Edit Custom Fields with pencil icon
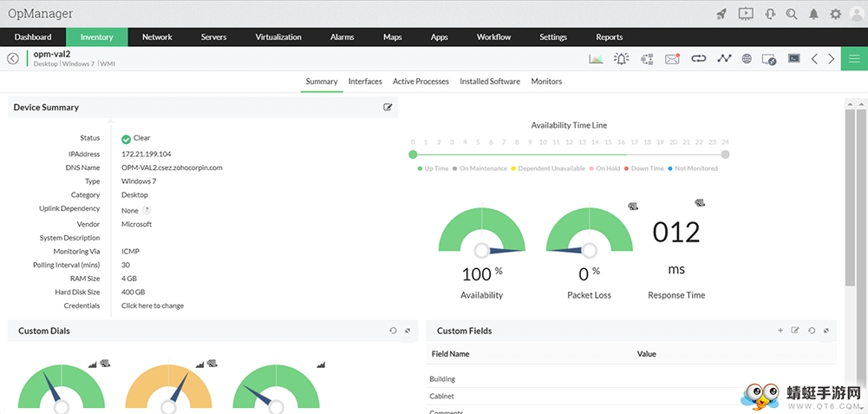The height and width of the screenshot is (414, 868). pyautogui.click(x=795, y=331)
